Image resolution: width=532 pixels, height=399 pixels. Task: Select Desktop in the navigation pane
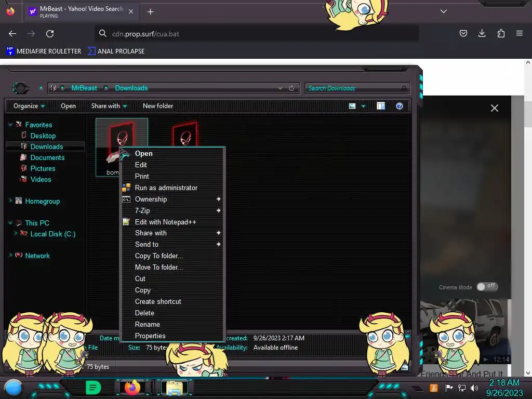[x=43, y=136]
